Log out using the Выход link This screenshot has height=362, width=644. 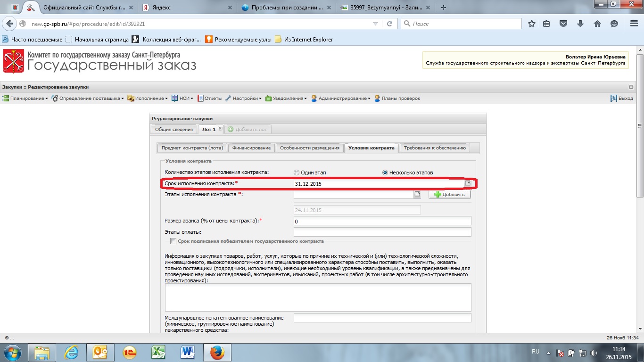point(622,99)
